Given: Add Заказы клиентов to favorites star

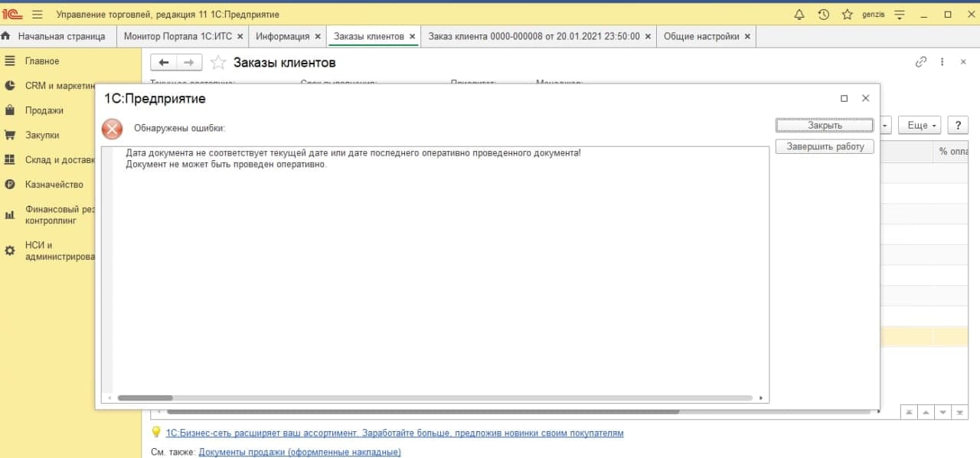Looking at the screenshot, I should click(218, 63).
